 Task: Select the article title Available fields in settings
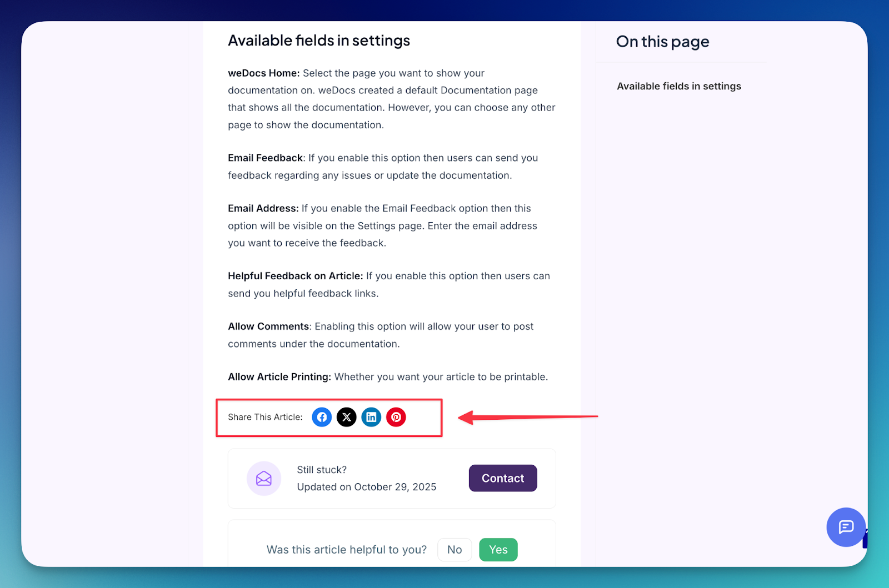click(318, 40)
